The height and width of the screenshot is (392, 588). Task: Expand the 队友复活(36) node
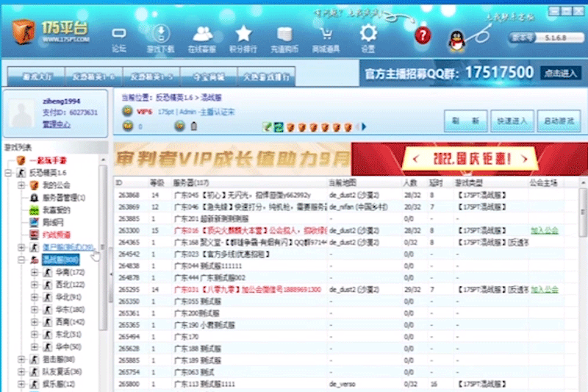click(x=21, y=371)
